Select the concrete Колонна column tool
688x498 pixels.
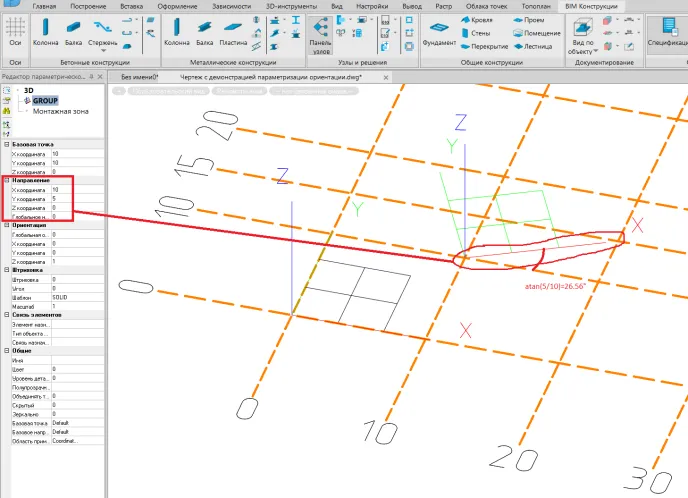coord(47,32)
